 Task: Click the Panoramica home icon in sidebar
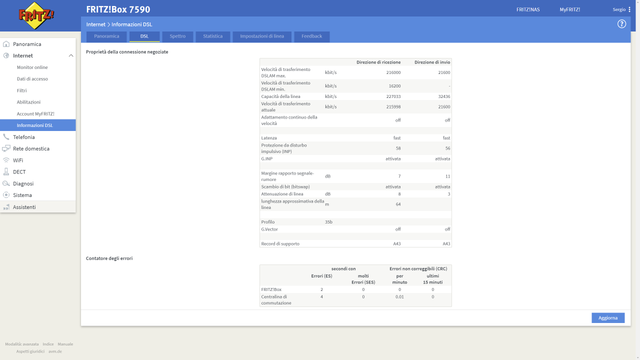(x=6, y=44)
